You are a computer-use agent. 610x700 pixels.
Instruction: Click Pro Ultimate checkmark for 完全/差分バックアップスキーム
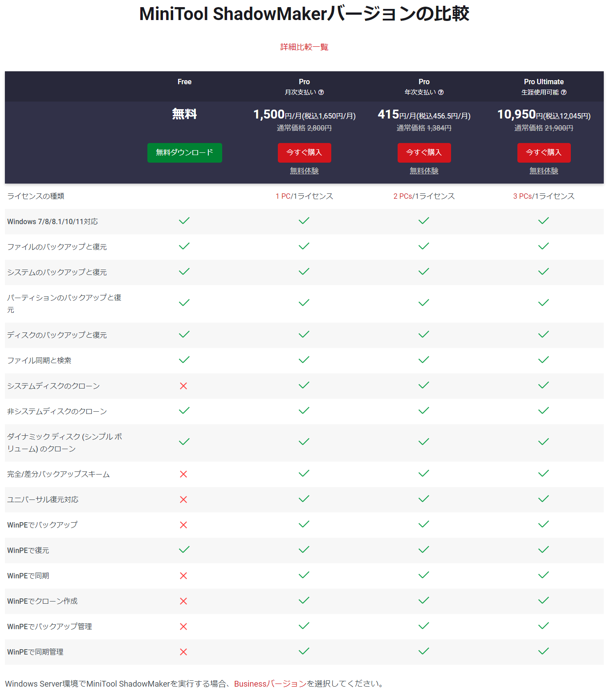click(x=544, y=473)
